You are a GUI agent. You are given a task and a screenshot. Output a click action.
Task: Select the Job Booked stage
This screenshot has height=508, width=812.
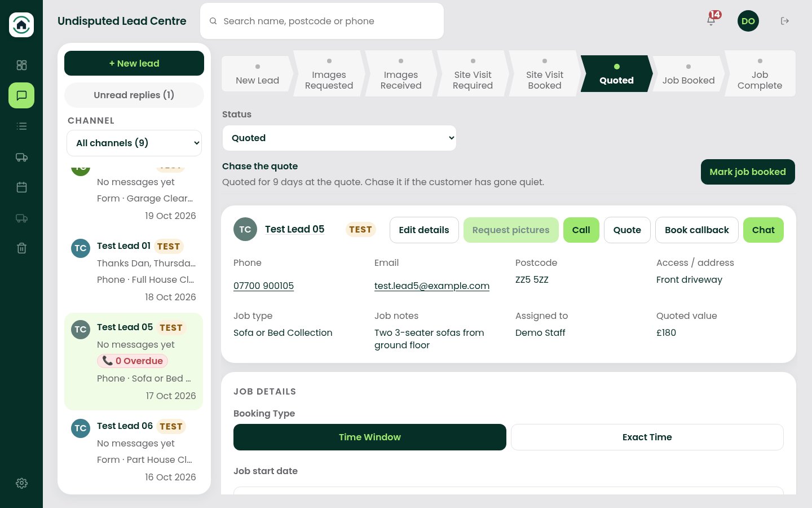[689, 74]
